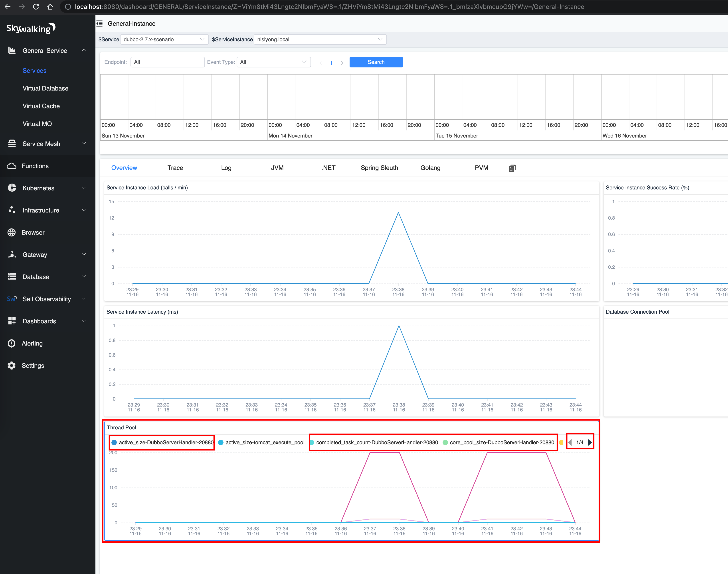
Task: Switch to the JVM tab
Action: click(277, 168)
